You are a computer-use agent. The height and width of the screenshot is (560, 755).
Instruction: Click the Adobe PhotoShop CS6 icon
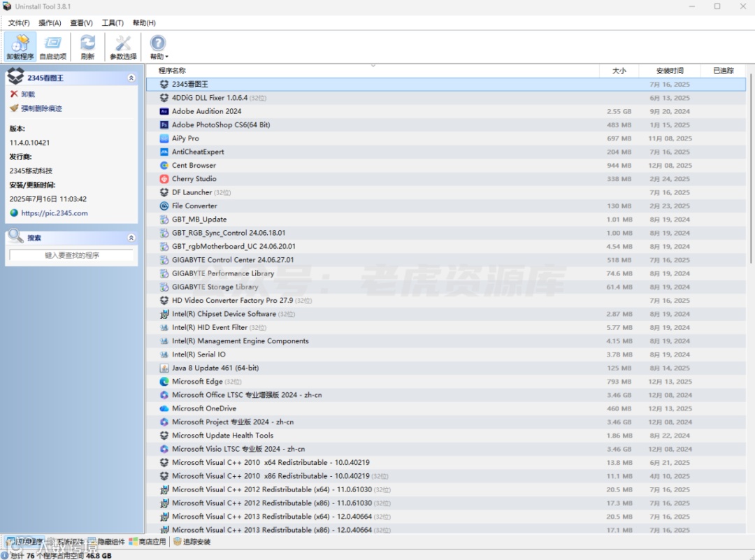pyautogui.click(x=164, y=124)
